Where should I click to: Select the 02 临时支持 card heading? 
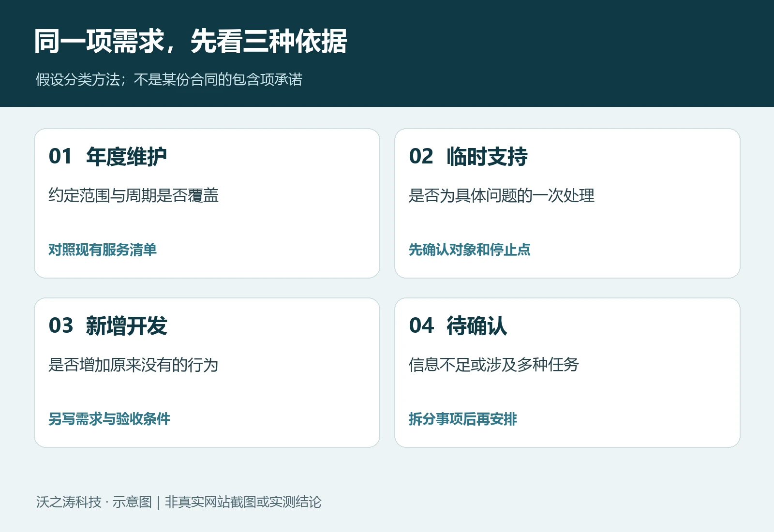pyautogui.click(x=468, y=156)
